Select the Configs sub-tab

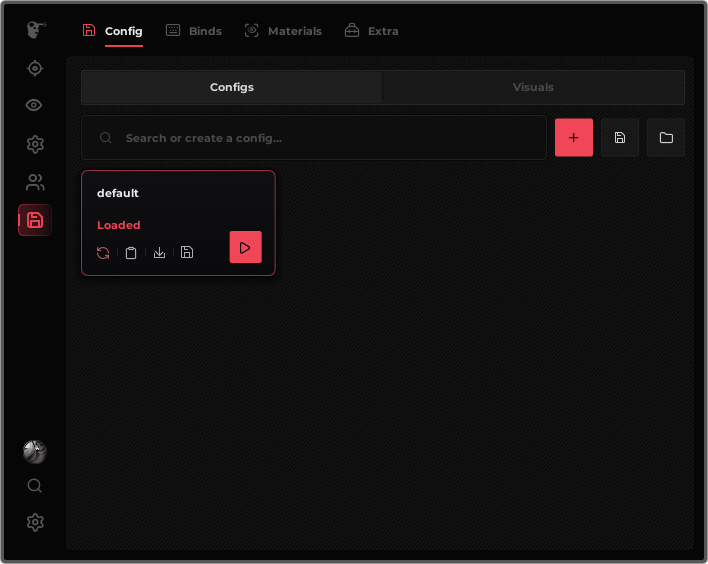pyautogui.click(x=232, y=87)
